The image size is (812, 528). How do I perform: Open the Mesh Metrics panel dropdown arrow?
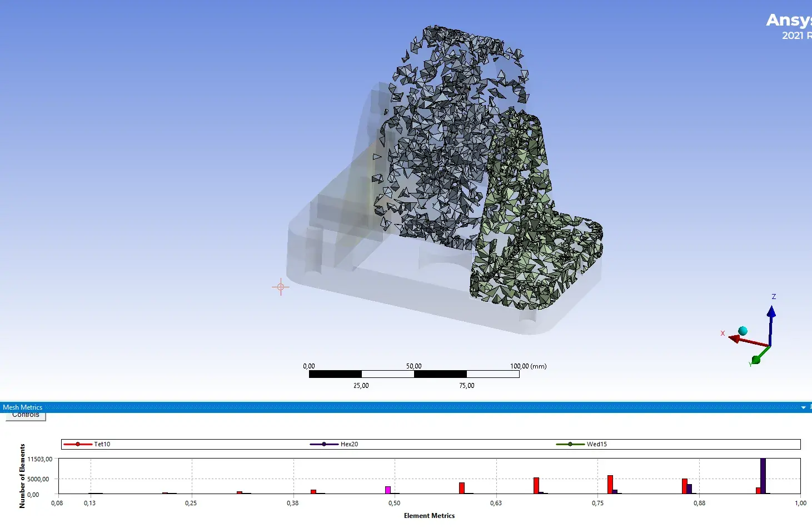click(803, 407)
